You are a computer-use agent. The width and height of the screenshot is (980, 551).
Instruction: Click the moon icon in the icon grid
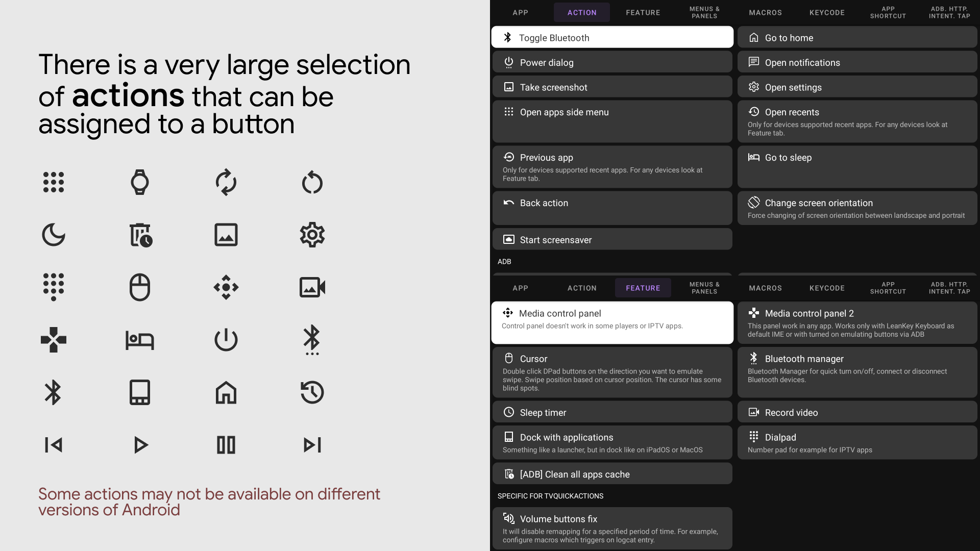(53, 235)
